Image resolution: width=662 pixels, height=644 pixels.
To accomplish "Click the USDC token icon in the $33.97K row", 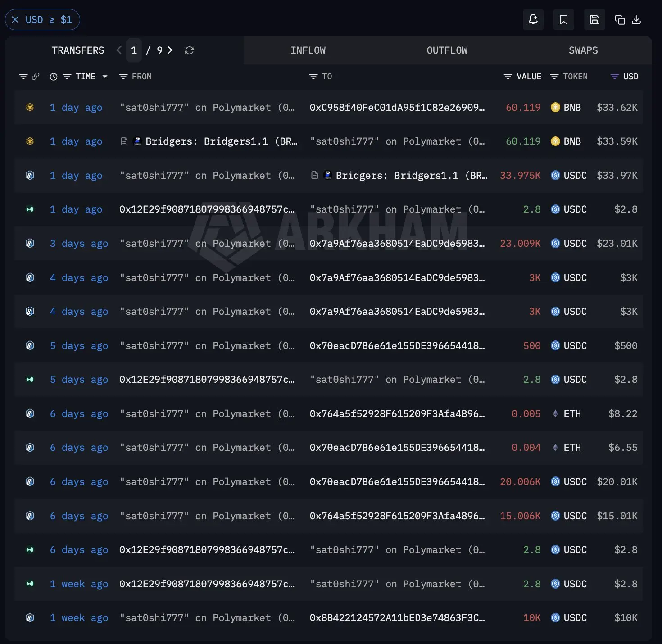I will [x=555, y=176].
